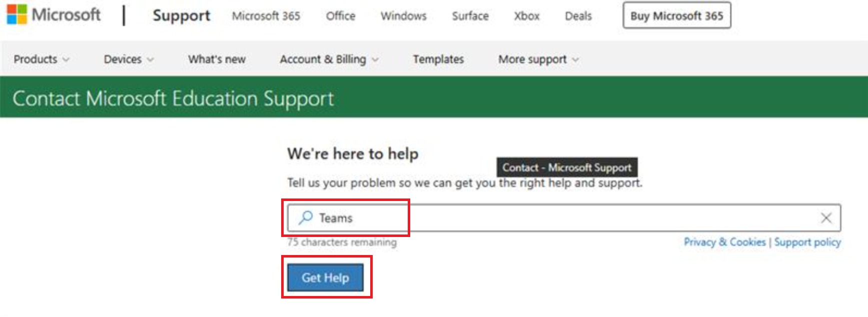Expand the More support dropdown

[x=538, y=59]
